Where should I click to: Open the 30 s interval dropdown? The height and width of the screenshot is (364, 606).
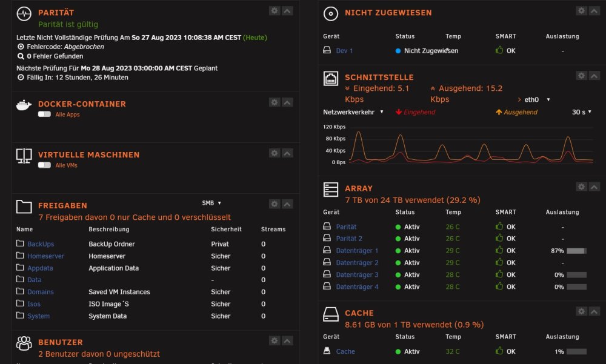click(582, 112)
